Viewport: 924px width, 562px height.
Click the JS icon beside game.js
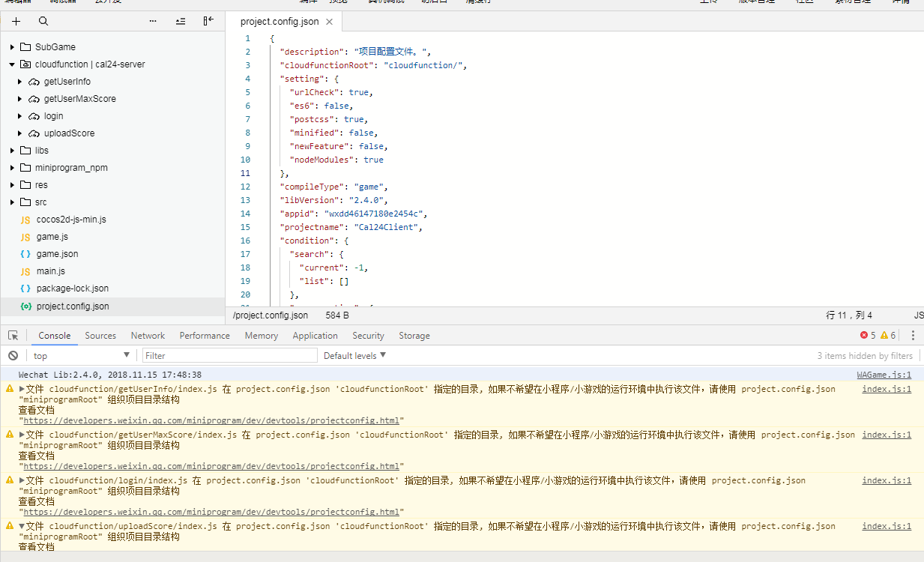(x=25, y=238)
